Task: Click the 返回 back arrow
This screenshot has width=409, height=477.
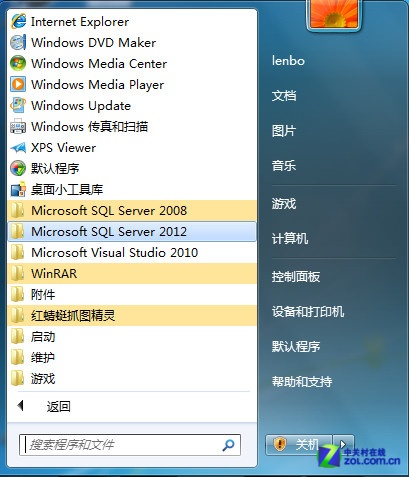Action: [x=21, y=406]
